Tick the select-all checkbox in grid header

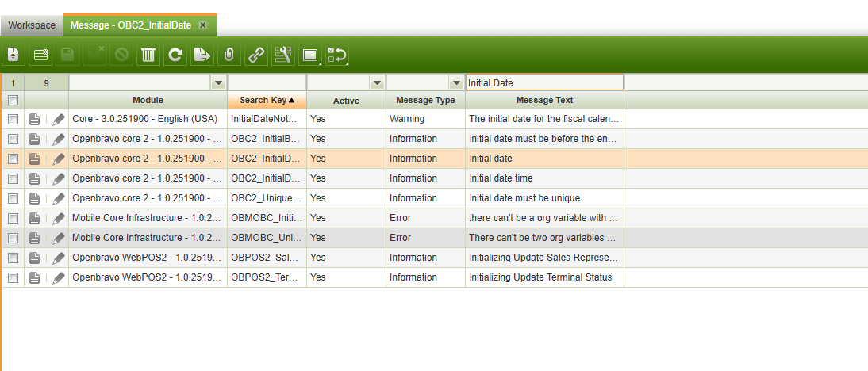[13, 100]
